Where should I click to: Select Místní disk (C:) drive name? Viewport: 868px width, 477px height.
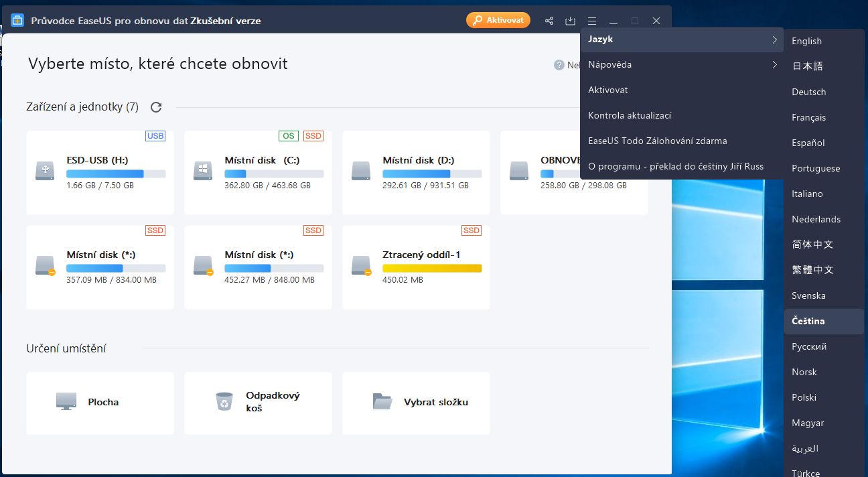[262, 160]
